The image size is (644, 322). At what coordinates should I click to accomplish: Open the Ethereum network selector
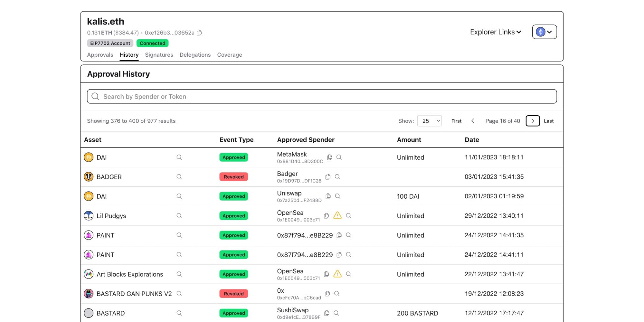544,32
